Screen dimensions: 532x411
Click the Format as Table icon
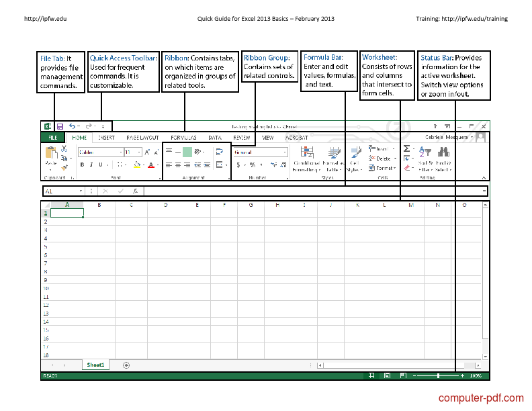(x=334, y=158)
